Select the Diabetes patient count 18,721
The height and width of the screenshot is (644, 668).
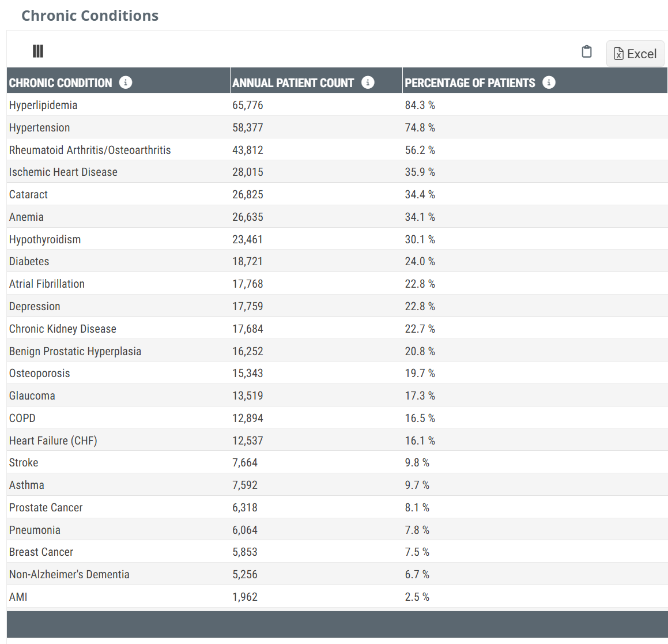click(x=247, y=261)
